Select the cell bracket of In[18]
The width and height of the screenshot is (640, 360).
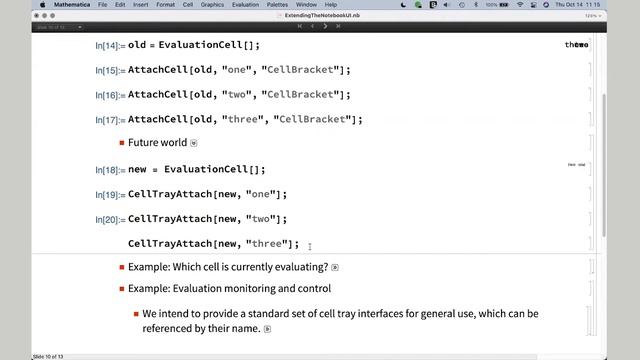pos(591,169)
